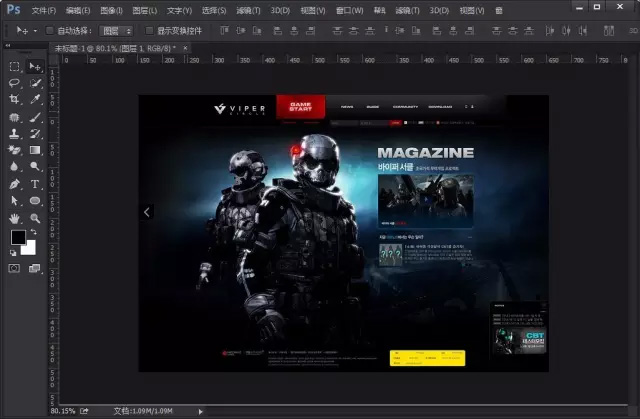Select the Zoom tool in toolbox
Viewport: 640px width, 419px height.
(x=35, y=218)
